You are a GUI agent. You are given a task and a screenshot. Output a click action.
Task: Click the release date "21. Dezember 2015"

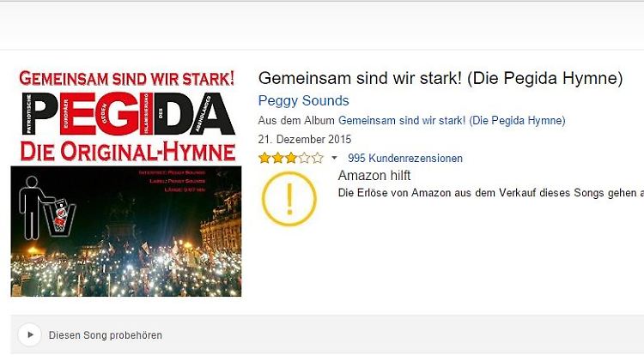click(x=304, y=139)
